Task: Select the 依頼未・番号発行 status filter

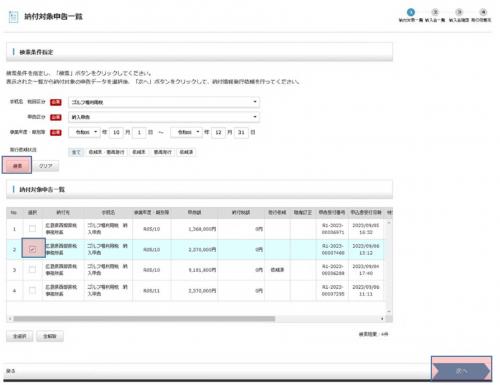Action: click(x=106, y=152)
